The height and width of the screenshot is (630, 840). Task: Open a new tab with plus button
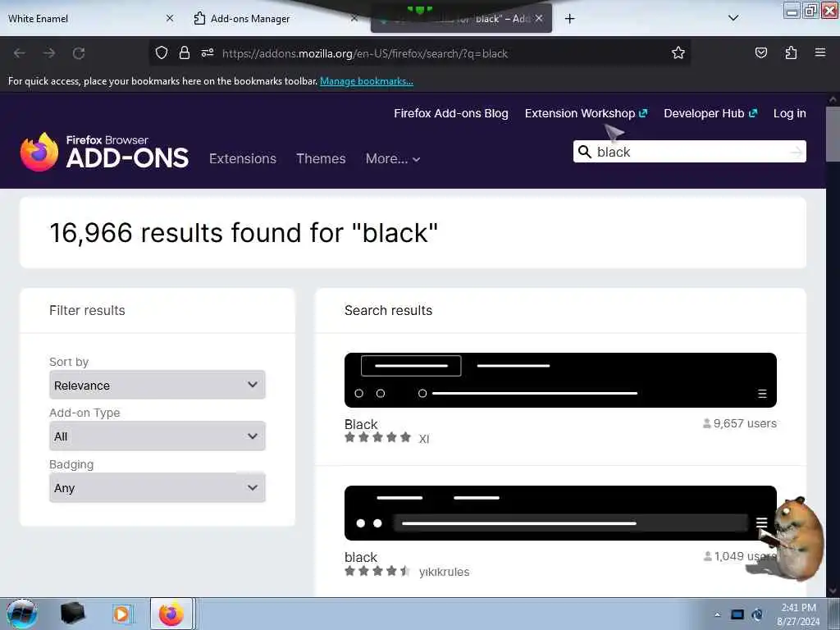(569, 19)
